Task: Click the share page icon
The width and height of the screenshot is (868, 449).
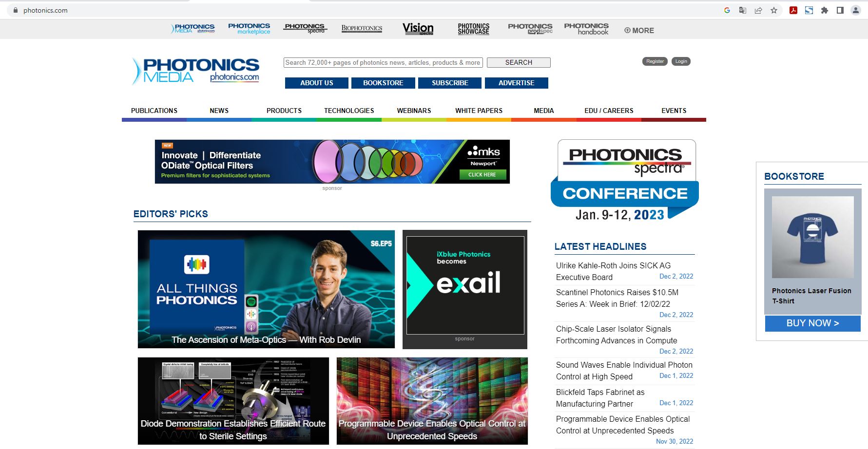Action: click(758, 10)
